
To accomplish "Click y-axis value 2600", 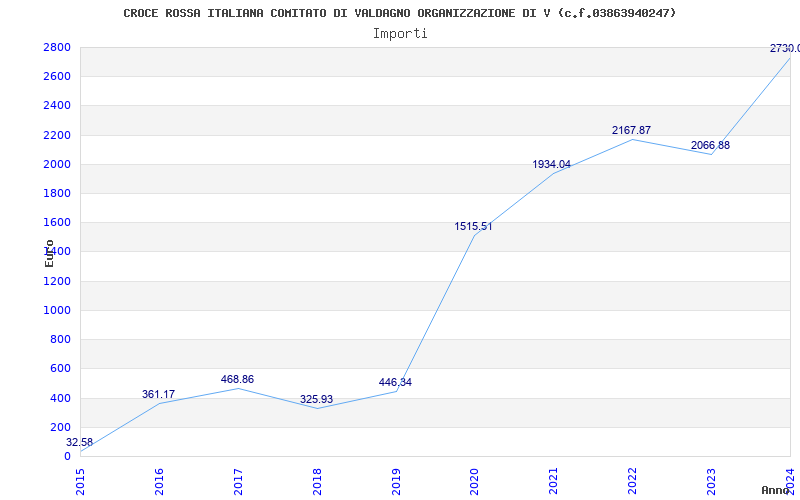I will [57, 77].
